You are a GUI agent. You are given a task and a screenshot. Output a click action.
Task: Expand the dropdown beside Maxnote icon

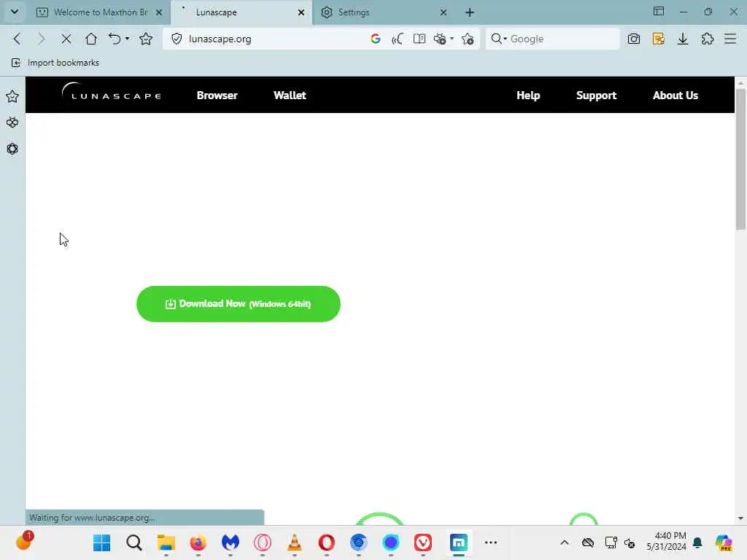tap(452, 39)
